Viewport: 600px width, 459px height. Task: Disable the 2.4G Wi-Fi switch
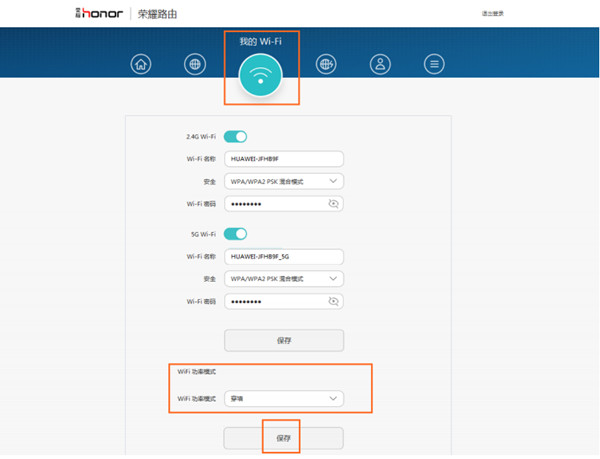235,136
